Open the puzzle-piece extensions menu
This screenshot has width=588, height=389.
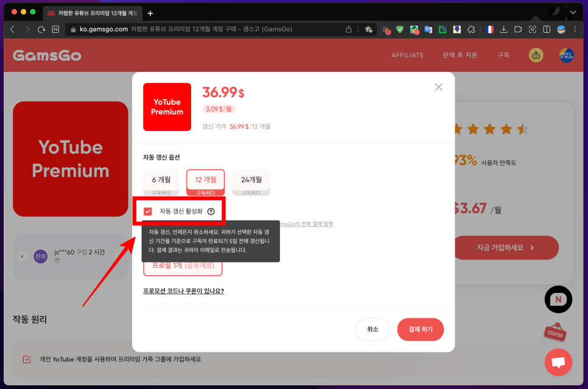click(471, 29)
